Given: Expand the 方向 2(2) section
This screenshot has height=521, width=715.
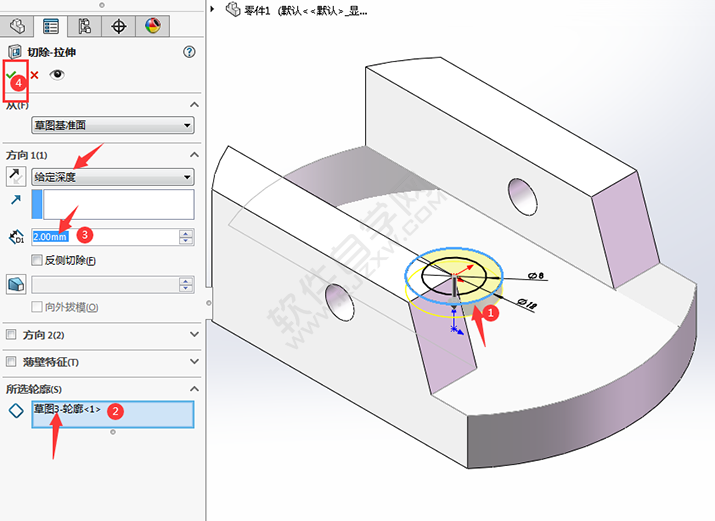Looking at the screenshot, I should (194, 335).
